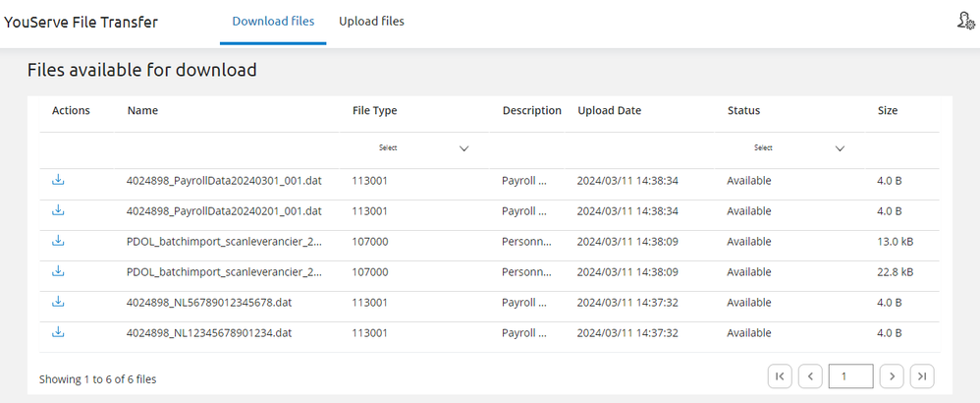This screenshot has height=403, width=980.
Task: Switch to the Upload files tab
Action: click(x=371, y=22)
